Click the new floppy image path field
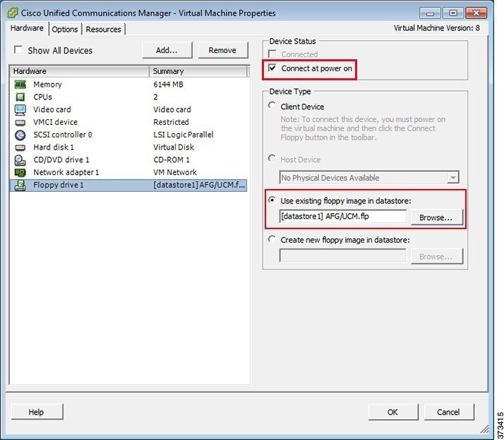The image size is (504, 440). [342, 256]
